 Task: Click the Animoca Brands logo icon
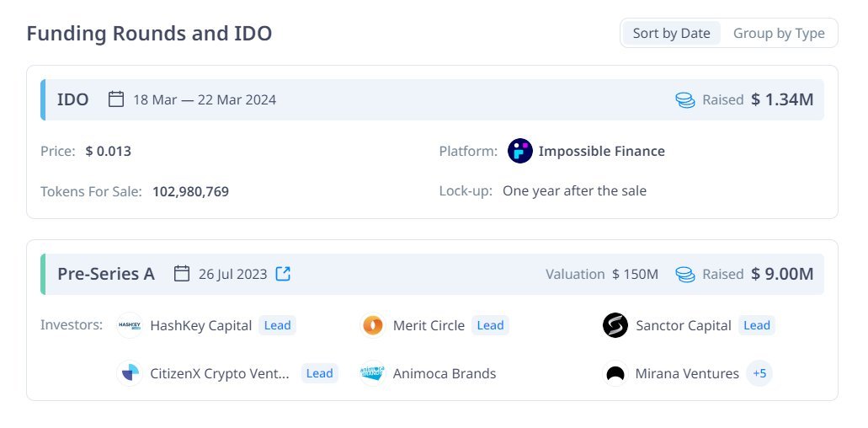point(373,373)
